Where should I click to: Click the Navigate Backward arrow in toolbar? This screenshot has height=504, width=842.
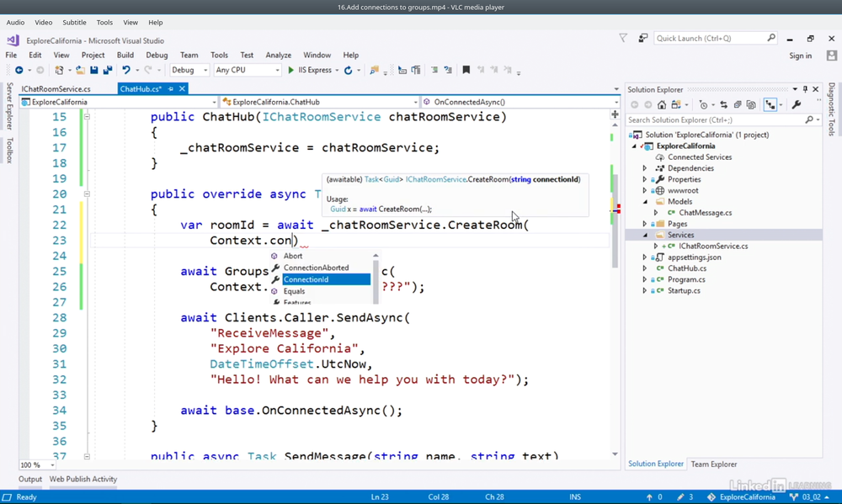click(x=19, y=70)
